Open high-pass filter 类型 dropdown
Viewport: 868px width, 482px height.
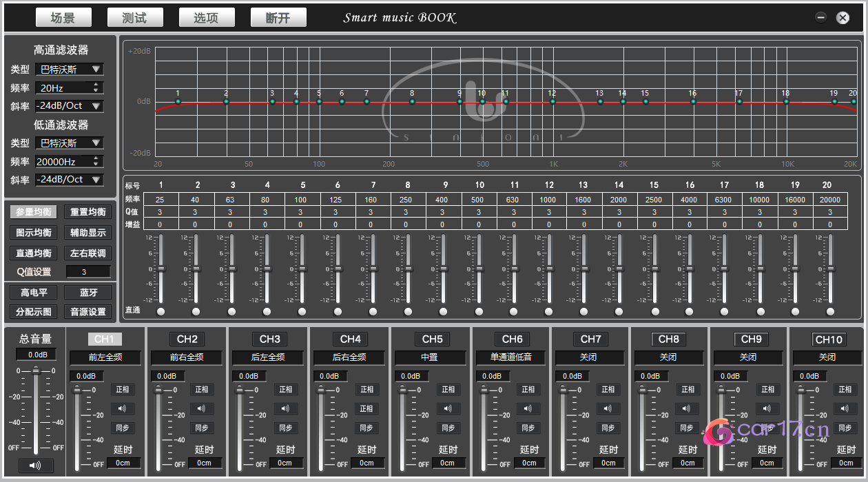point(69,69)
